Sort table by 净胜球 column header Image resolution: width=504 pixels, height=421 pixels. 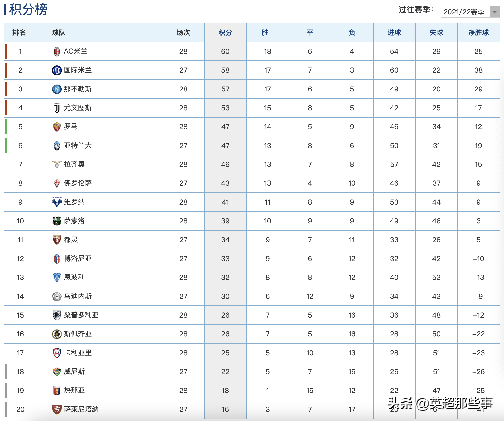click(478, 32)
